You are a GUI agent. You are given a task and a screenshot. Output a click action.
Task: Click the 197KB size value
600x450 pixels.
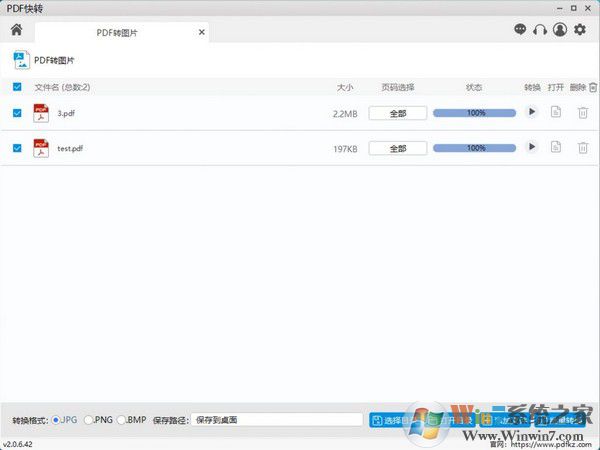345,149
